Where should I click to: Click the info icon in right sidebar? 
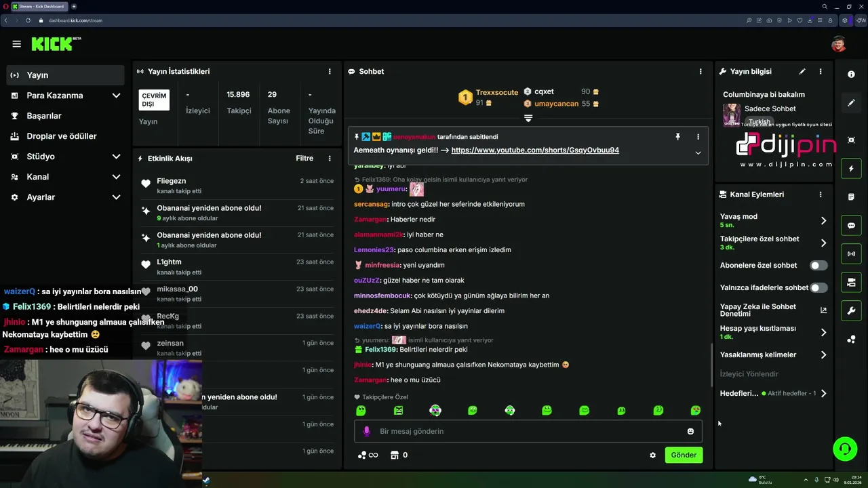pyautogui.click(x=851, y=75)
